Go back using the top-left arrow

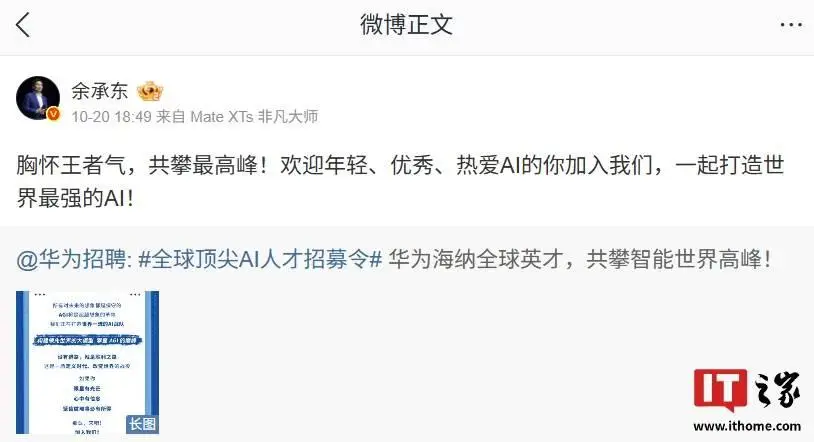(23, 24)
